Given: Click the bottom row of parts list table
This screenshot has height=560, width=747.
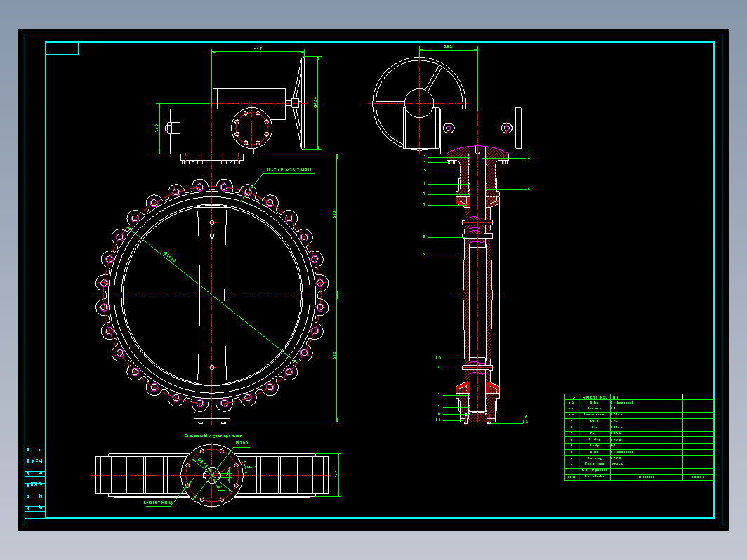Looking at the screenshot, I should click(x=639, y=477).
